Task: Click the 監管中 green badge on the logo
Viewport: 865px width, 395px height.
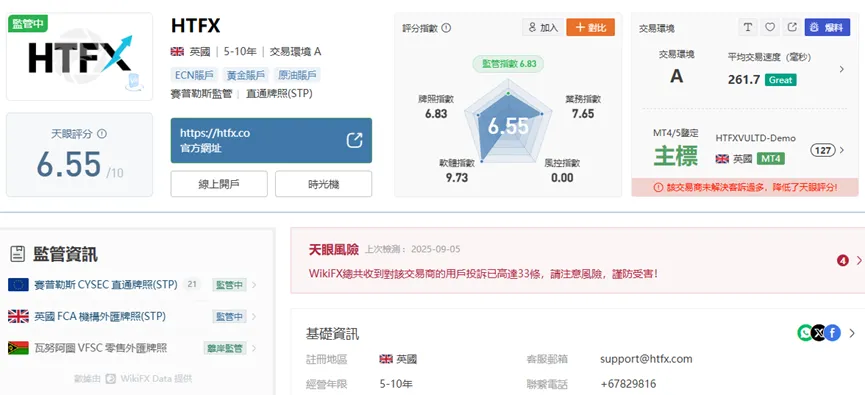Action: tap(28, 24)
